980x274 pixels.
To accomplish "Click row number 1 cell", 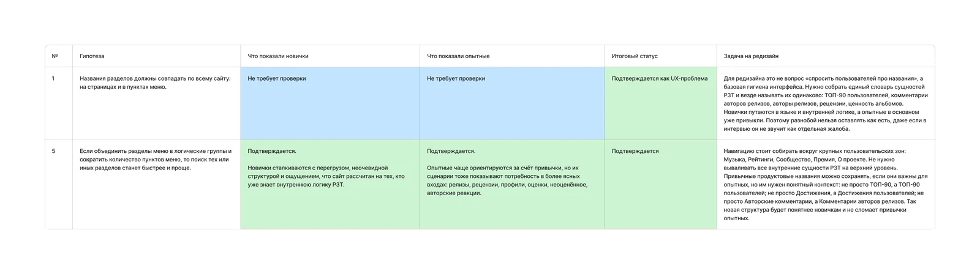I will point(59,103).
